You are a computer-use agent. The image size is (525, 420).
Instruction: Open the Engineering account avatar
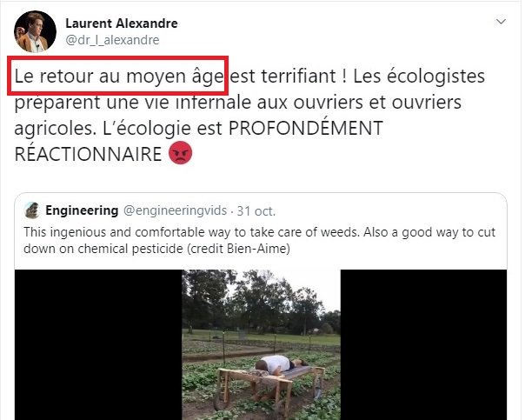coord(32,210)
